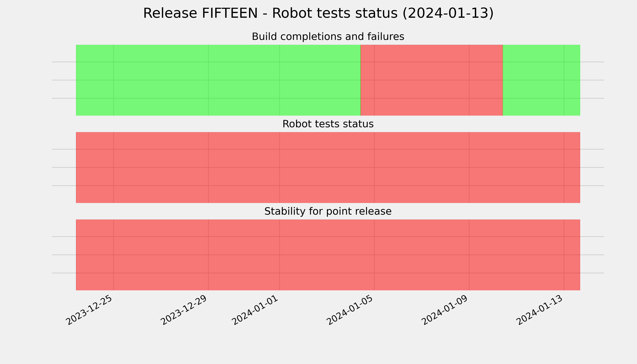
Task: Click the 2024-01-01 gridline in the Robot tests chart
Action: point(280,167)
